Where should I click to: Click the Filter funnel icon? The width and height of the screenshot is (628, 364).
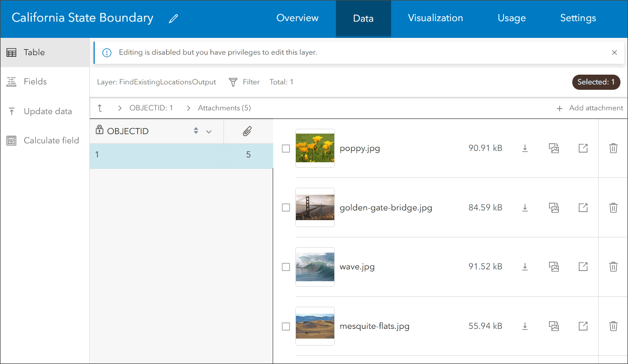(x=233, y=82)
